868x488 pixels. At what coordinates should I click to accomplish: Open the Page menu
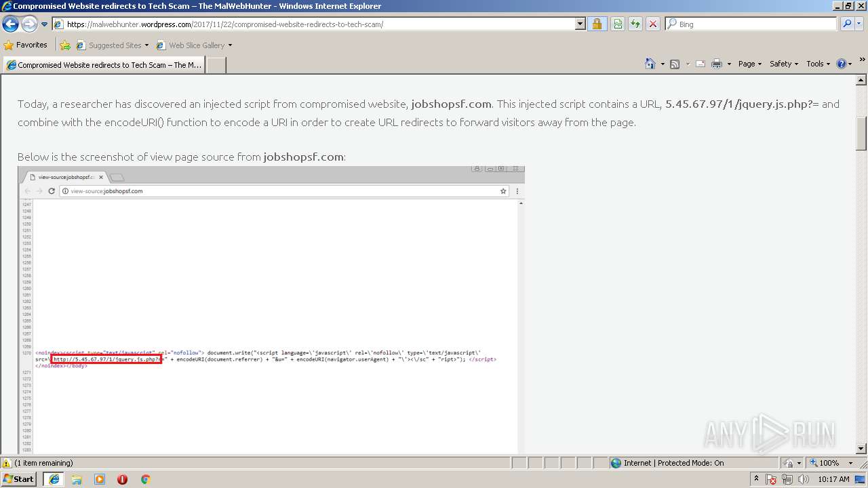click(750, 64)
